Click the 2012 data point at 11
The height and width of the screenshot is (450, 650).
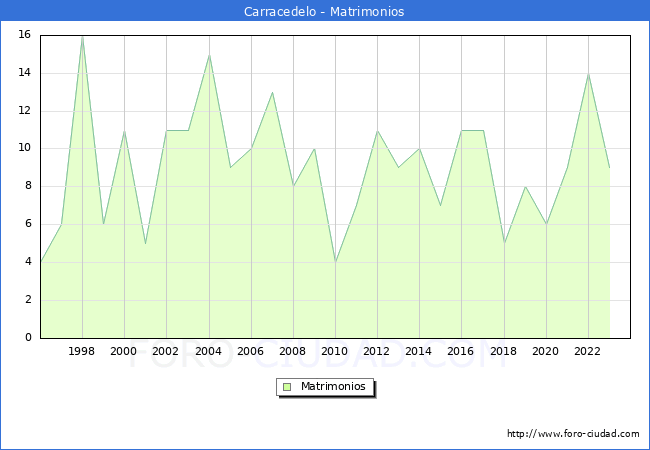[x=378, y=131]
